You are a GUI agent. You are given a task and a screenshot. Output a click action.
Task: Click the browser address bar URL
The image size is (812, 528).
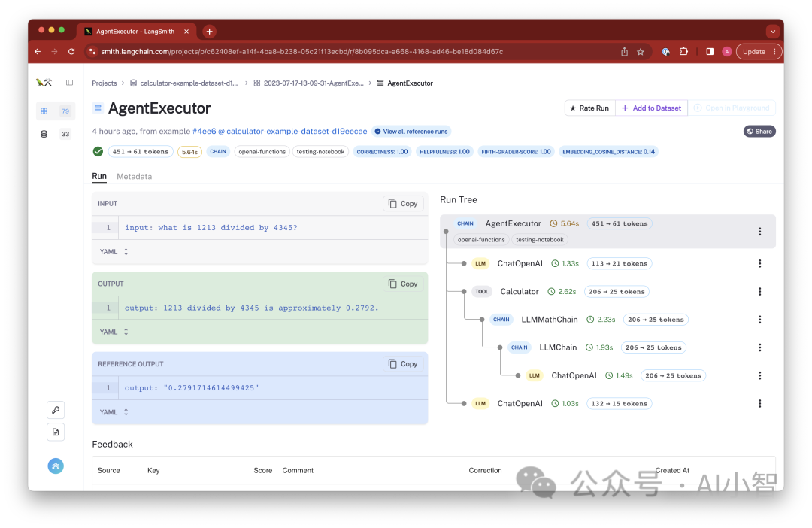302,51
